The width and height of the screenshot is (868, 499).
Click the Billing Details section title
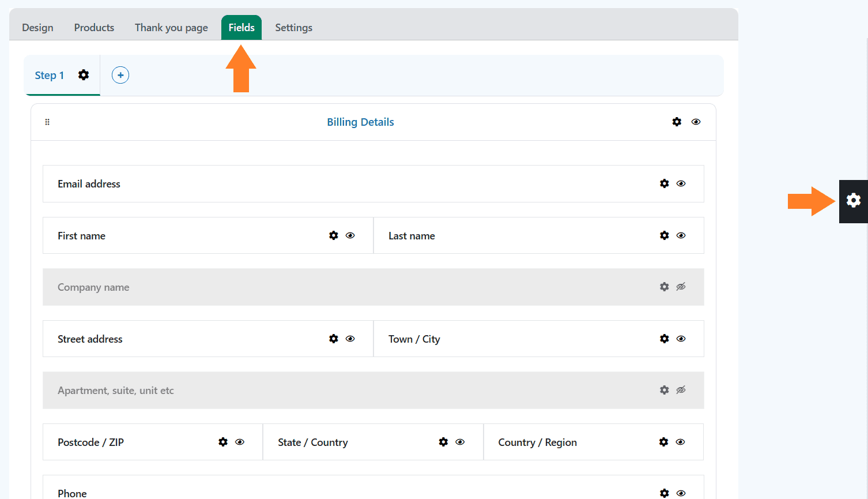tap(360, 122)
